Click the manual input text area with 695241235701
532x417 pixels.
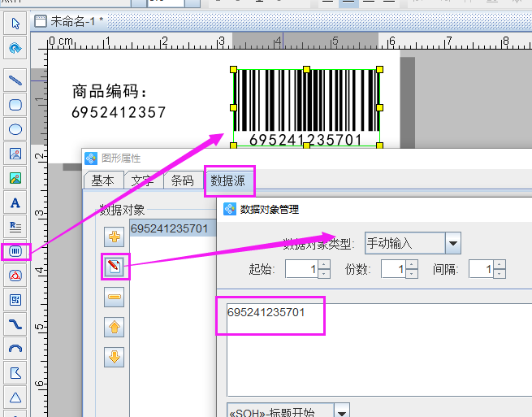tap(379, 350)
